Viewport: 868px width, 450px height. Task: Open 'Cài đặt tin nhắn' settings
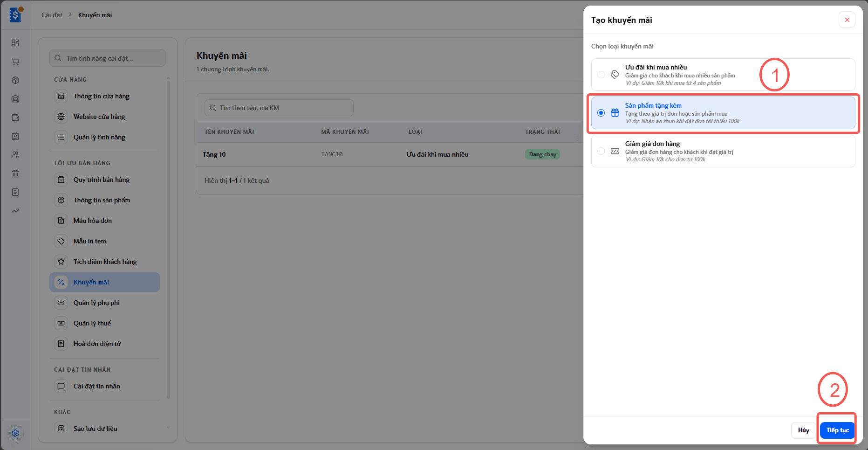click(x=104, y=386)
